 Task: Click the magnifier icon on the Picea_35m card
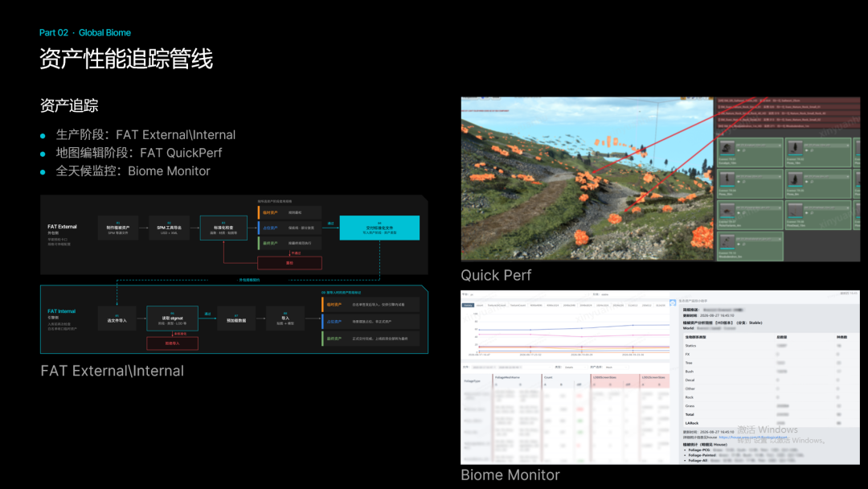pyautogui.click(x=744, y=182)
